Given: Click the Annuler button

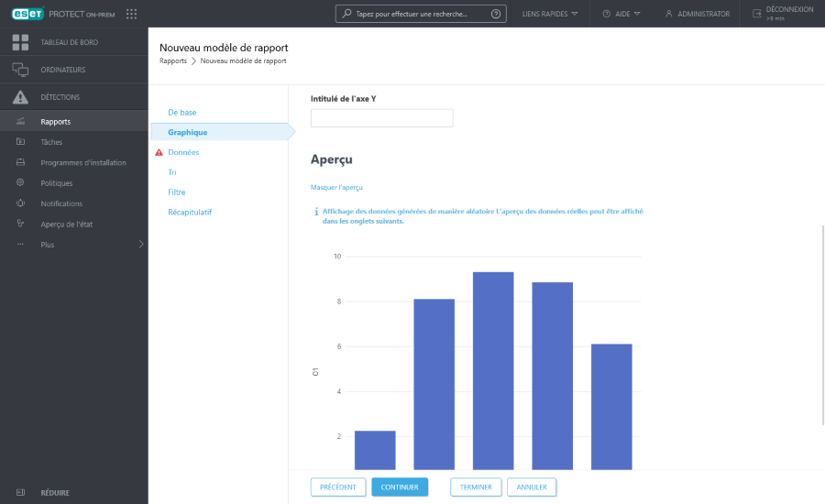Looking at the screenshot, I should (532, 488).
